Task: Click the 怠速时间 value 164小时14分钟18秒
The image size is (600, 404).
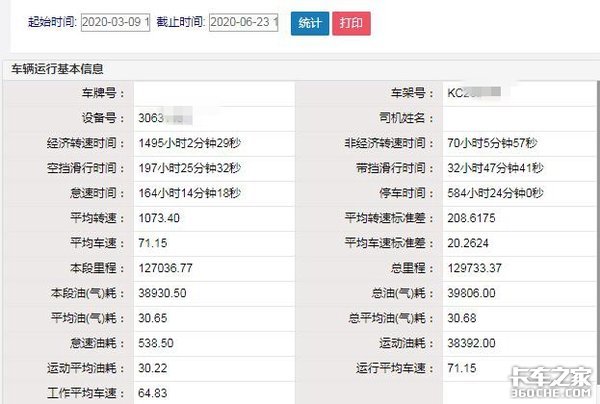Action: point(189,193)
